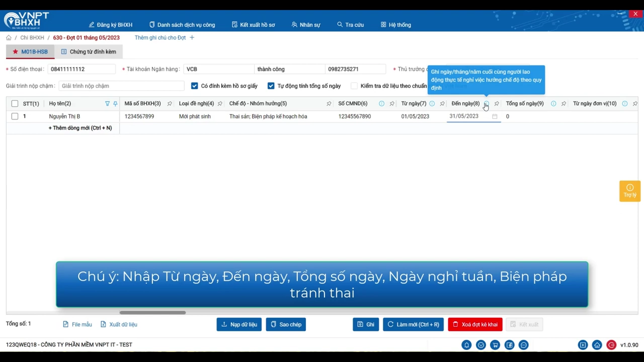The height and width of the screenshot is (362, 644).
Task: Click the Trợ lý support widget
Action: click(x=630, y=191)
